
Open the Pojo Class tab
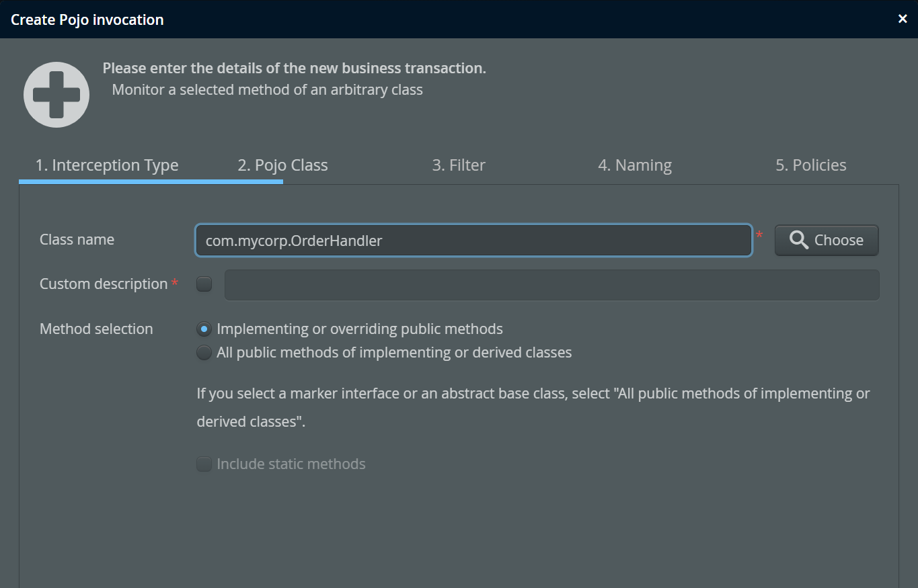click(x=282, y=165)
